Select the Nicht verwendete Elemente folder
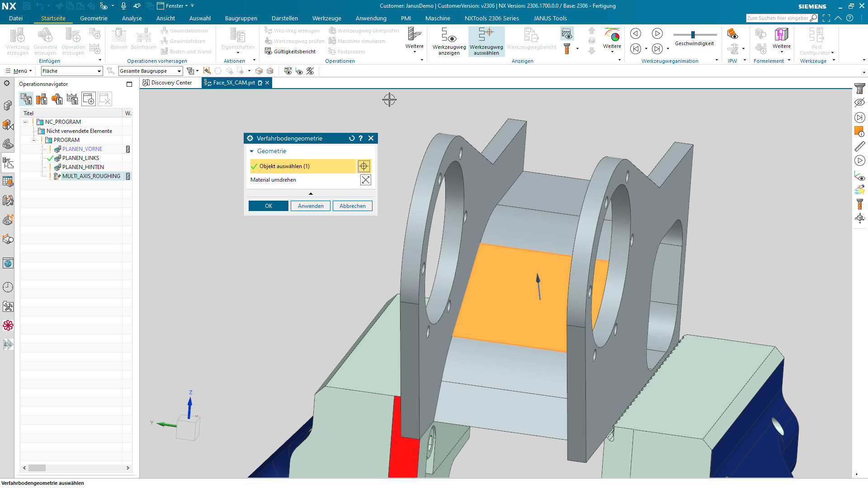The width and height of the screenshot is (868, 488). tap(79, 131)
